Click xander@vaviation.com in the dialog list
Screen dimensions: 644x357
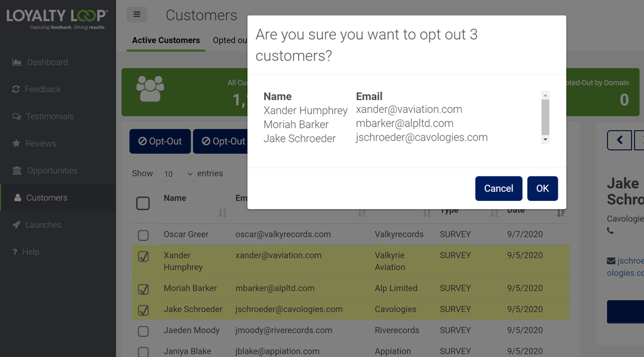click(x=409, y=110)
